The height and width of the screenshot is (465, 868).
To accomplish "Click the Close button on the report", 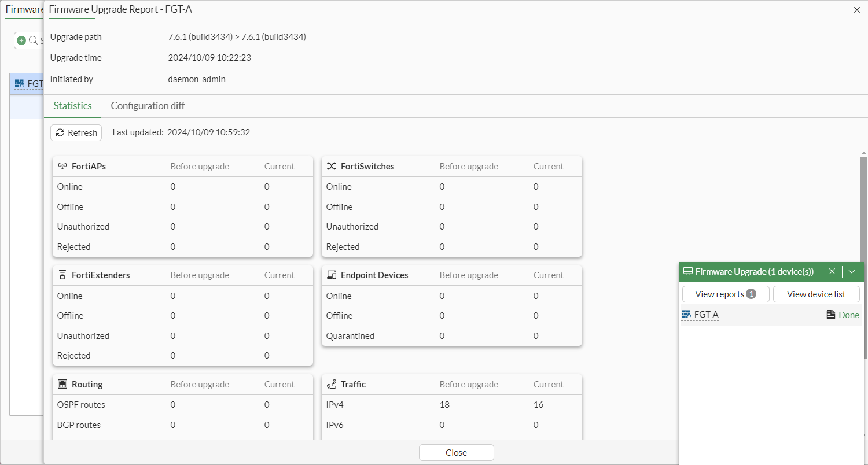I will [456, 452].
